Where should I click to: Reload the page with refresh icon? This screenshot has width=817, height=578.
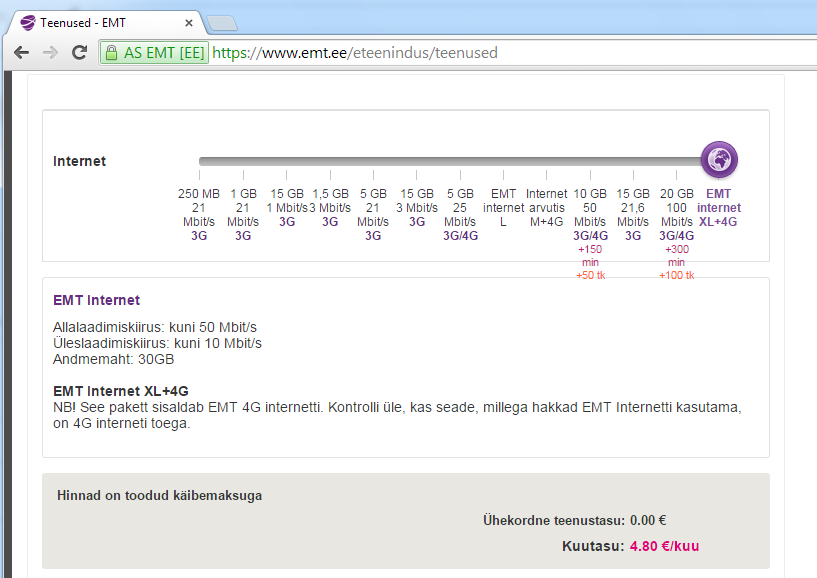click(x=79, y=53)
